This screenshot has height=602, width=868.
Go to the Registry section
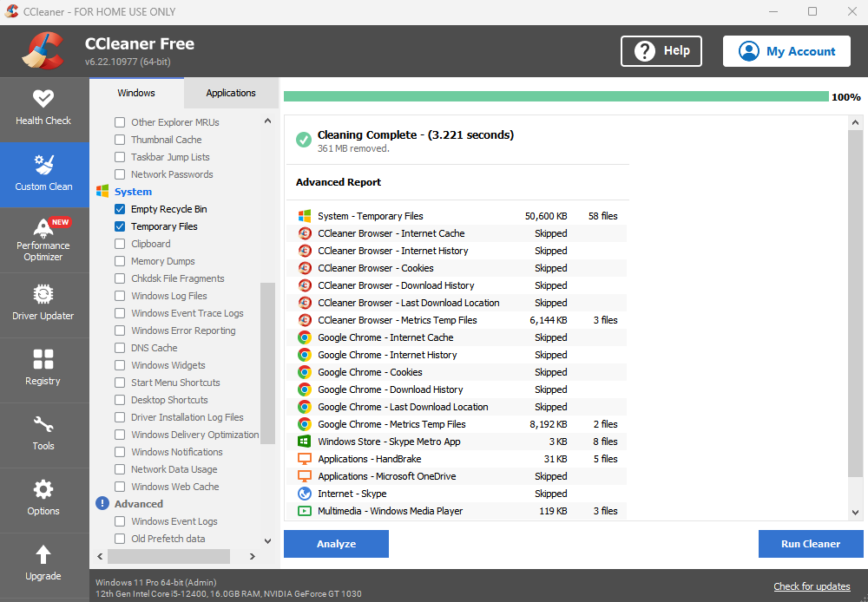click(43, 360)
